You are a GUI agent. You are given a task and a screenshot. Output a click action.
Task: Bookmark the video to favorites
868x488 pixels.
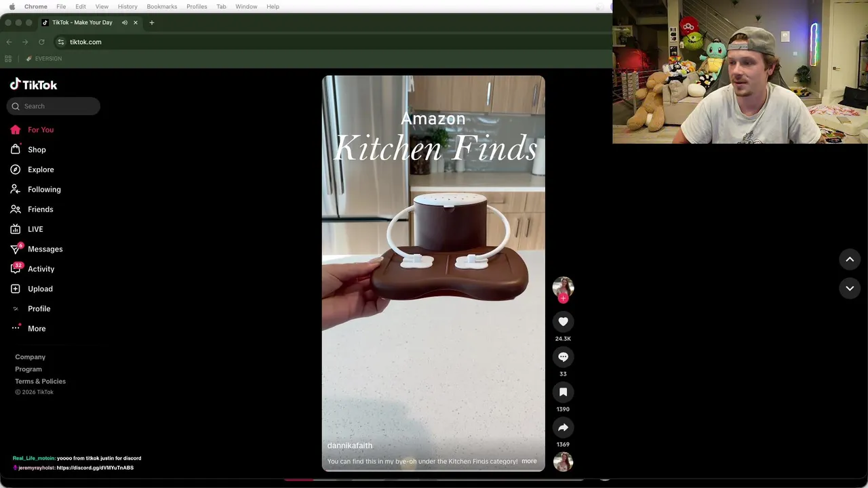563,392
